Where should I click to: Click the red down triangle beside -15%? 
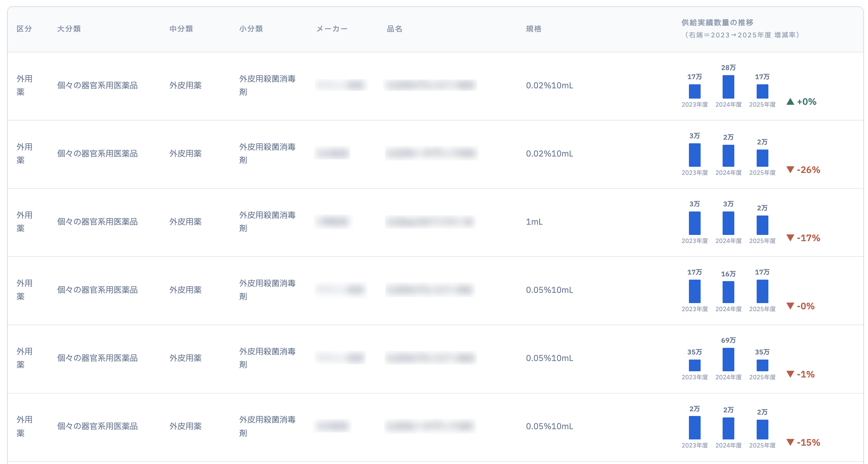tap(790, 442)
